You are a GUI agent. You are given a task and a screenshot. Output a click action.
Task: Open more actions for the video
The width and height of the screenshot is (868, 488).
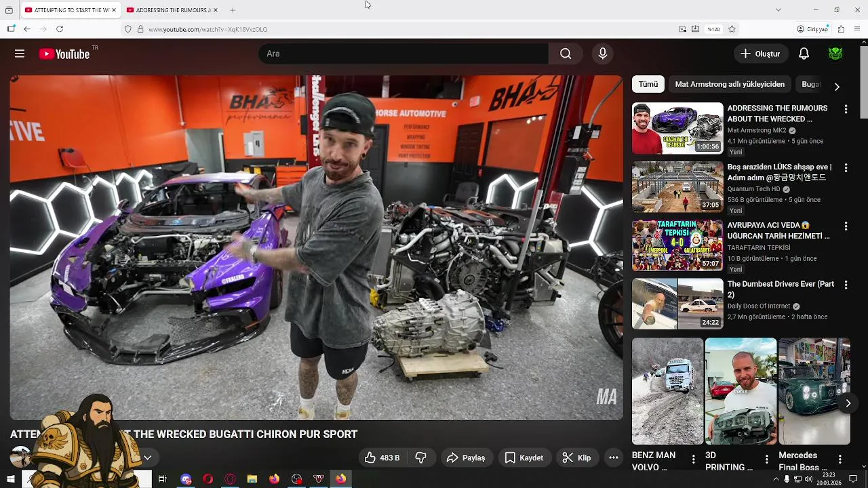[x=613, y=457]
